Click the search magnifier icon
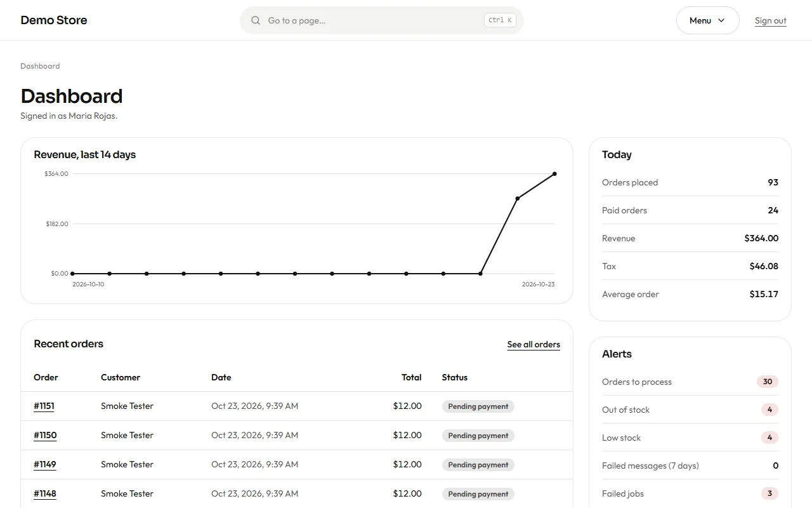The height and width of the screenshot is (508, 812). point(256,20)
